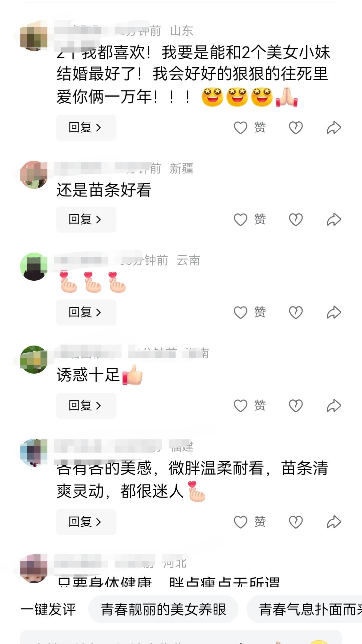
Task: Select quick comment 青春靓丽的美女养眼
Action: 163,609
